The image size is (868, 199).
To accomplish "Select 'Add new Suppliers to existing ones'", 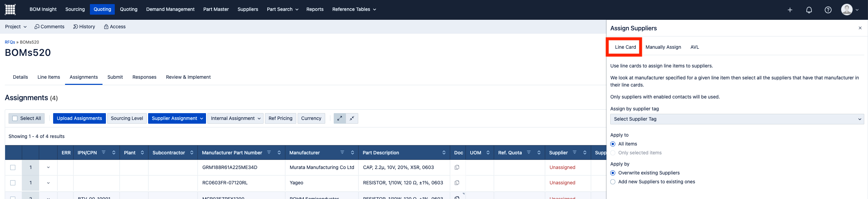I will tap(613, 182).
